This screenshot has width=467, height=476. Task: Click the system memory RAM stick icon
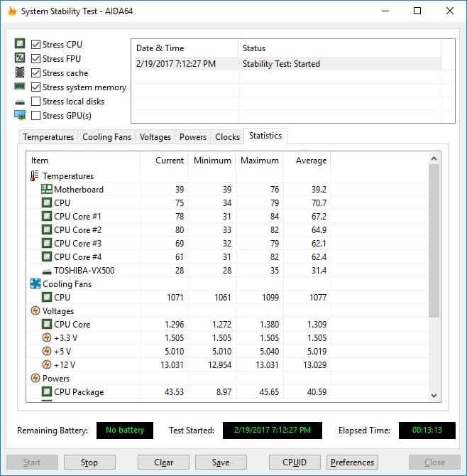pyautogui.click(x=20, y=87)
